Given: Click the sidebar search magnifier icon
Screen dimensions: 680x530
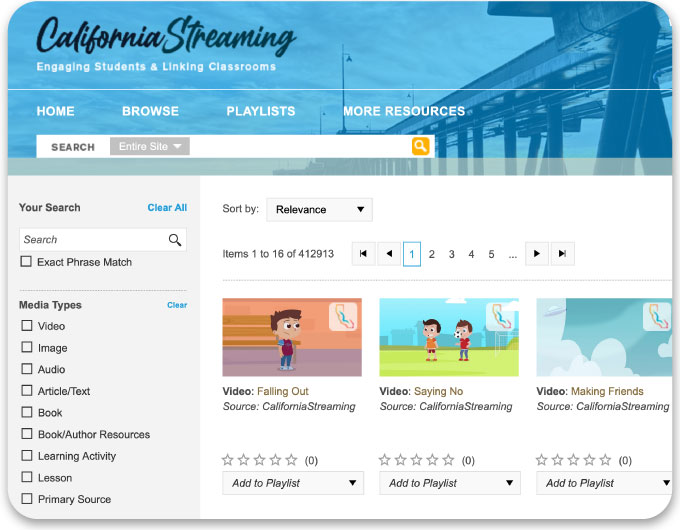Looking at the screenshot, I should [175, 240].
